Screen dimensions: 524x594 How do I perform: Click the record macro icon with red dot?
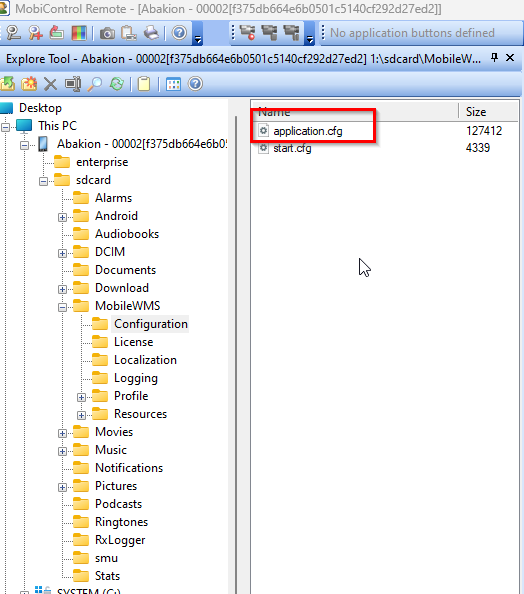248,33
